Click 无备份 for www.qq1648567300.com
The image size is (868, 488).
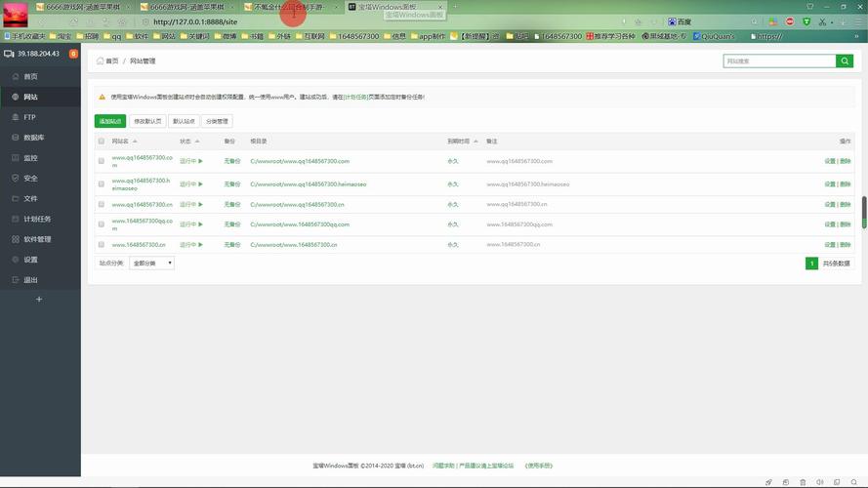(x=232, y=161)
